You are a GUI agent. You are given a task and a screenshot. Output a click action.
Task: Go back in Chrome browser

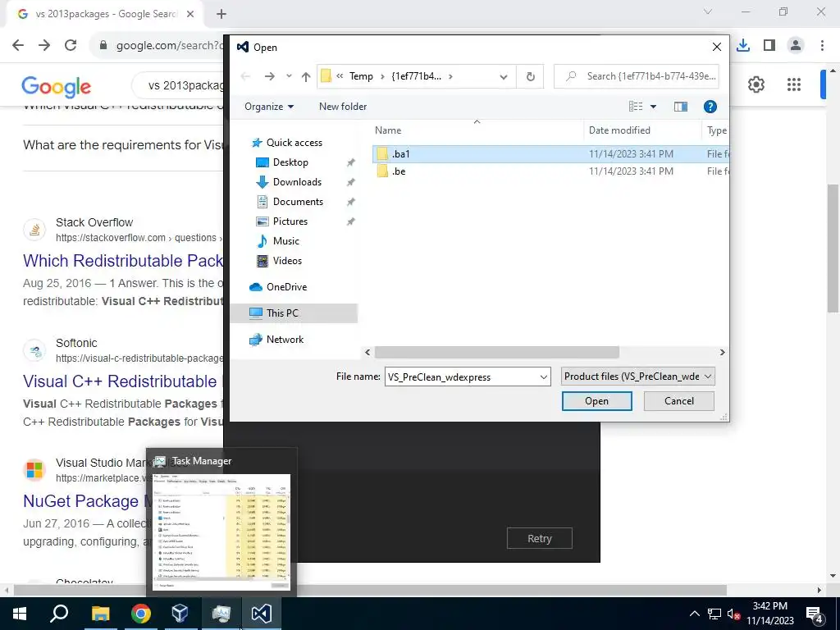[18, 45]
